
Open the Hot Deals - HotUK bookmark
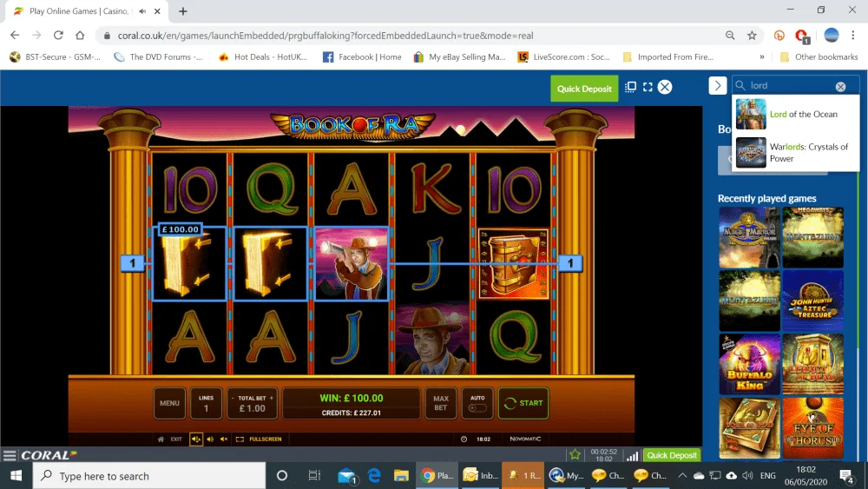pyautogui.click(x=263, y=57)
